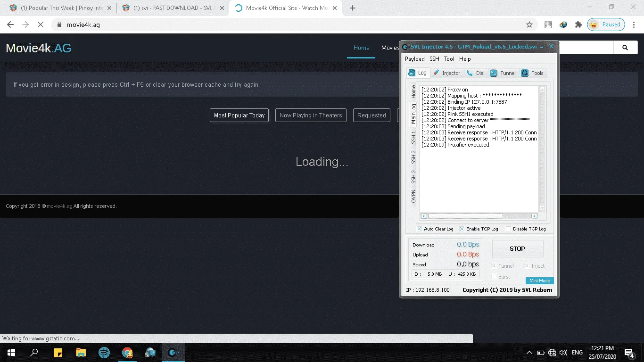Switch to the Tunnel tab
This screenshot has width=644, height=362.
click(503, 73)
